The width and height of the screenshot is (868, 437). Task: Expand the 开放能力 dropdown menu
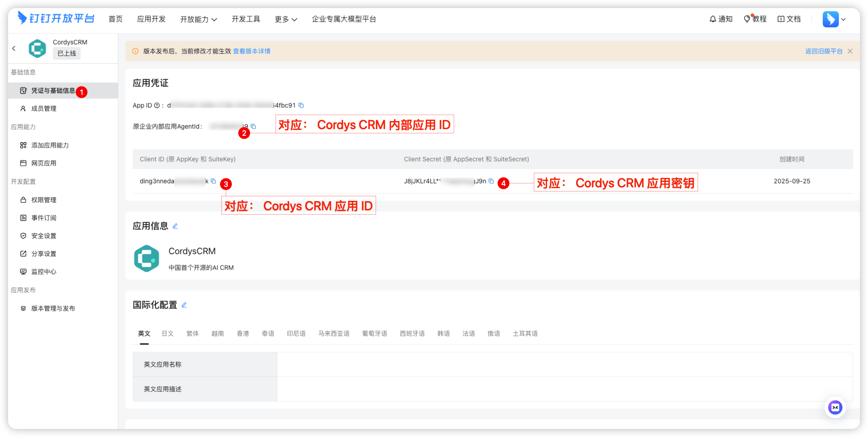click(199, 19)
